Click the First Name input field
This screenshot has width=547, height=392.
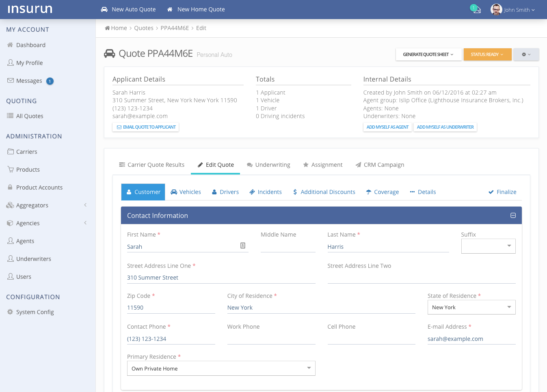click(188, 246)
